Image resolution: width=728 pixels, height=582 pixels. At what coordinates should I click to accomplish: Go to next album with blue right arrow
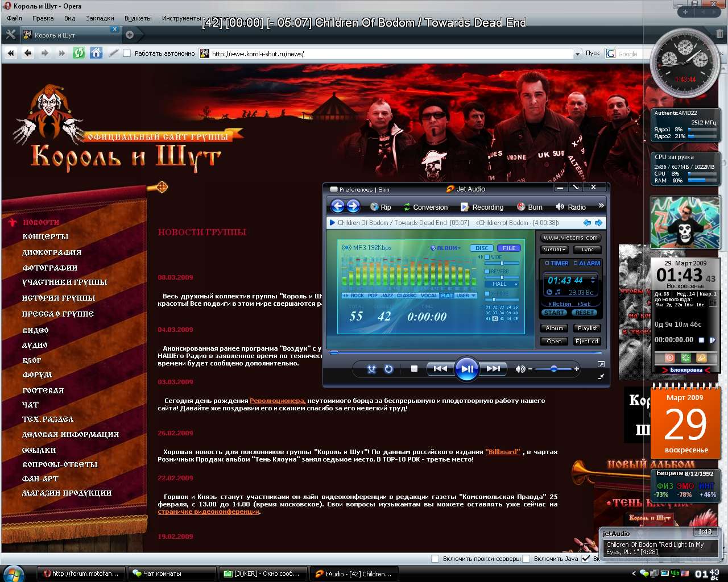[x=598, y=223]
